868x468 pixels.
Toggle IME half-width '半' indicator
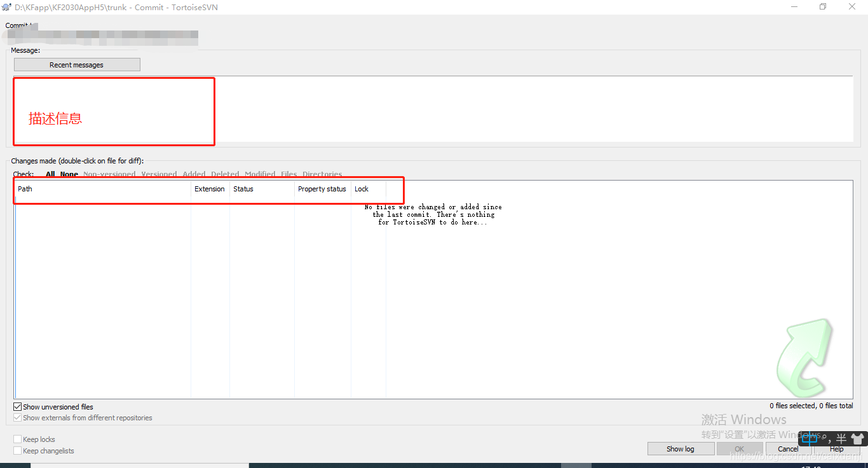pos(841,438)
